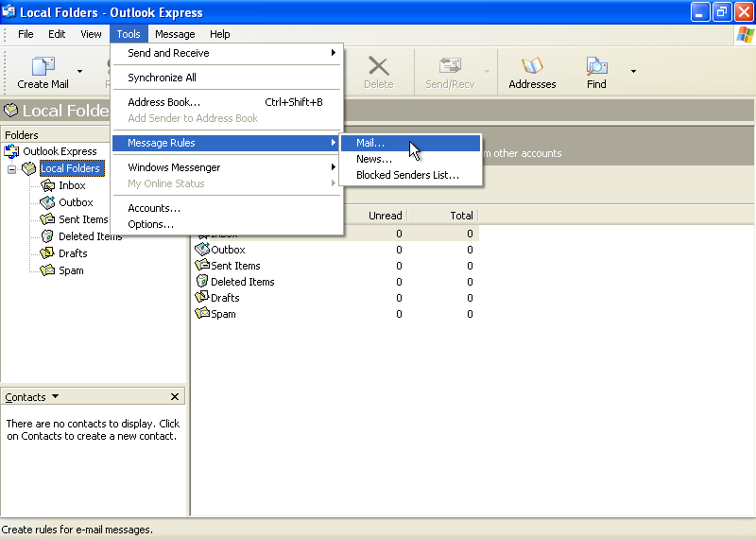Collapse the Local Folders tree node

[11, 169]
